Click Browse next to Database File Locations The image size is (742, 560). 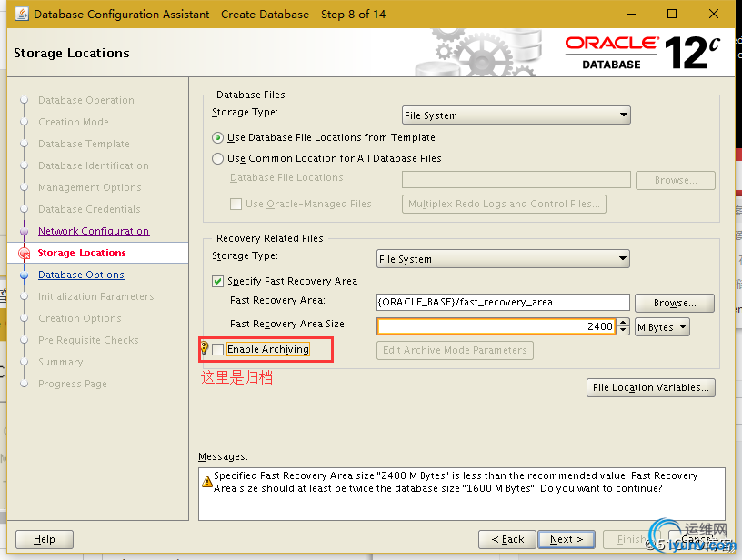[x=676, y=180]
